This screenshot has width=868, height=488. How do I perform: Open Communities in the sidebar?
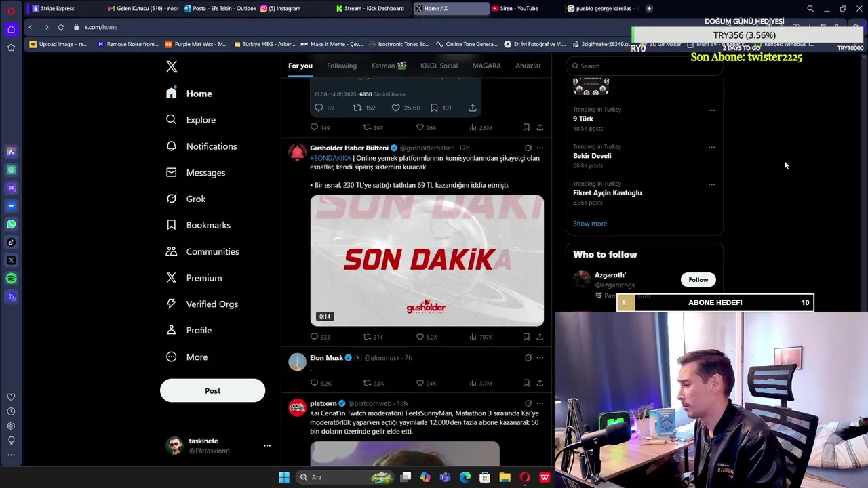click(x=202, y=251)
